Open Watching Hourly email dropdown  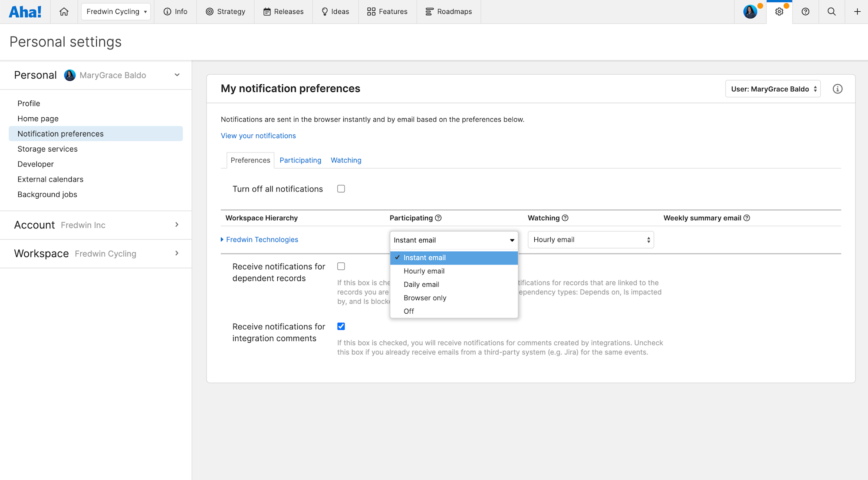[591, 240]
